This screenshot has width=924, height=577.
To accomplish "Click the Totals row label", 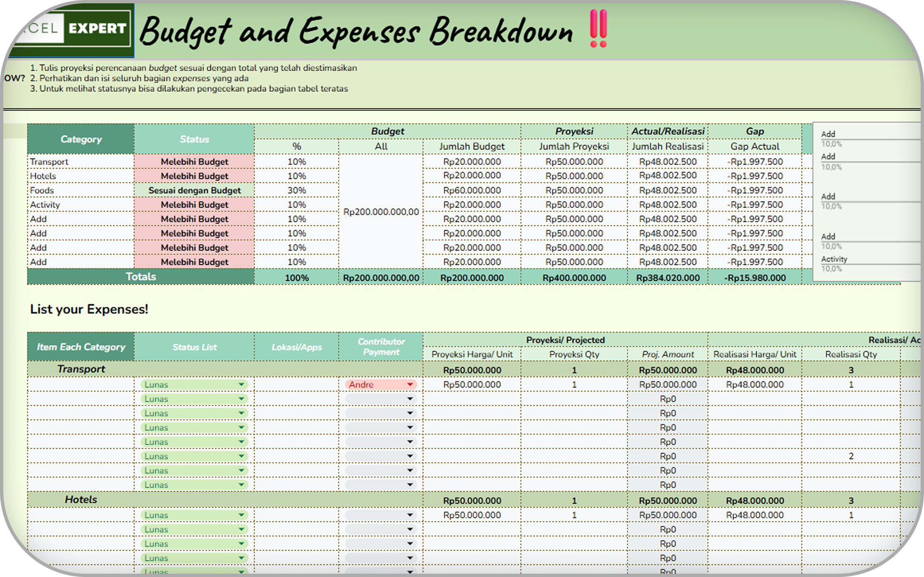I will tap(141, 277).
